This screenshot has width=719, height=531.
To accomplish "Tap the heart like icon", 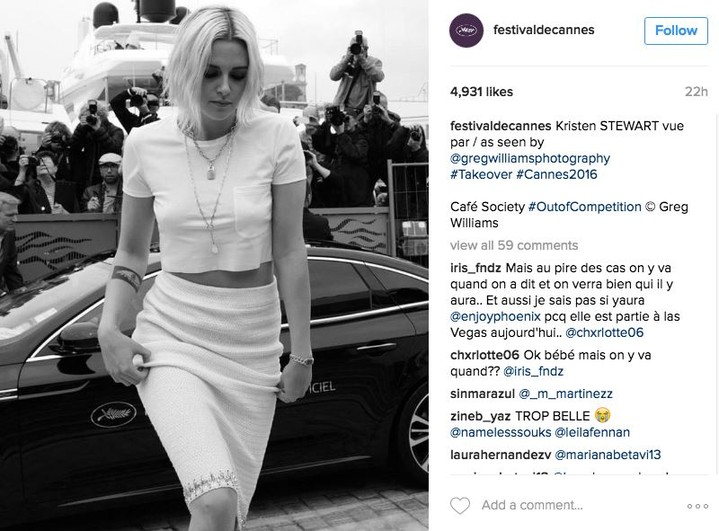I will (x=460, y=505).
